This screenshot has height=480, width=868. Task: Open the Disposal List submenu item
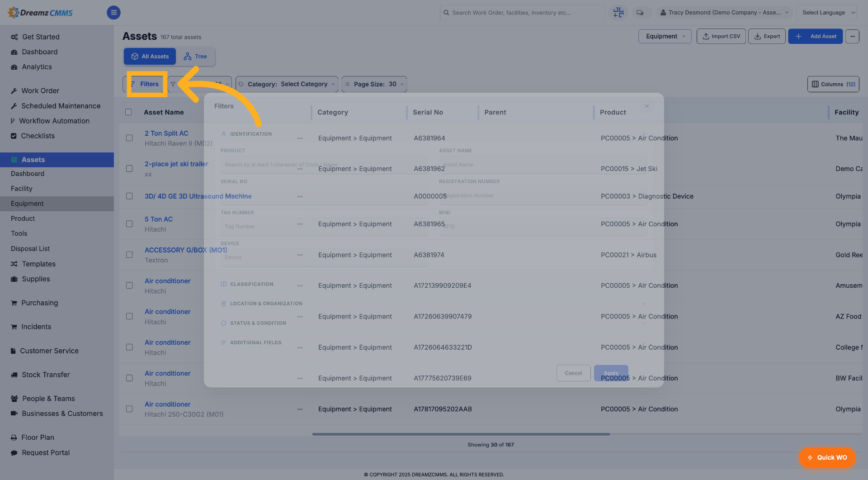[30, 249]
